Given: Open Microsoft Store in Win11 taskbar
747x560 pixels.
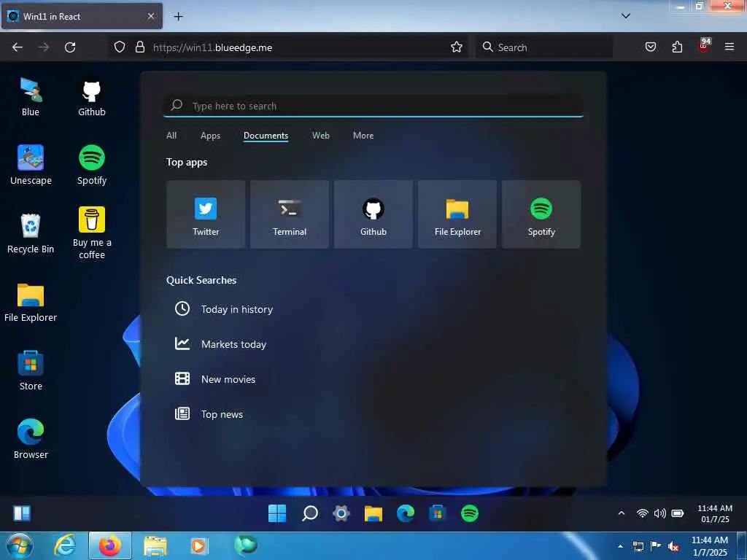Looking at the screenshot, I should (x=438, y=513).
